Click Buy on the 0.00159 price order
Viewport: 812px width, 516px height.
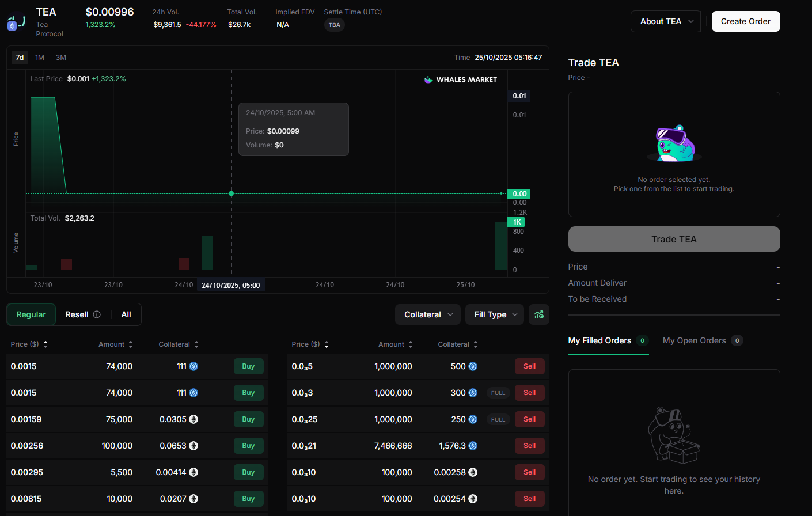(248, 419)
